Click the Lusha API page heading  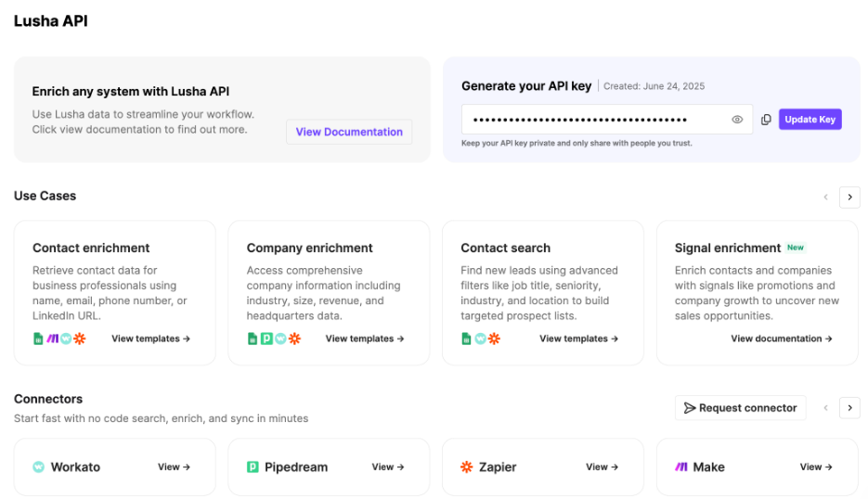point(50,21)
